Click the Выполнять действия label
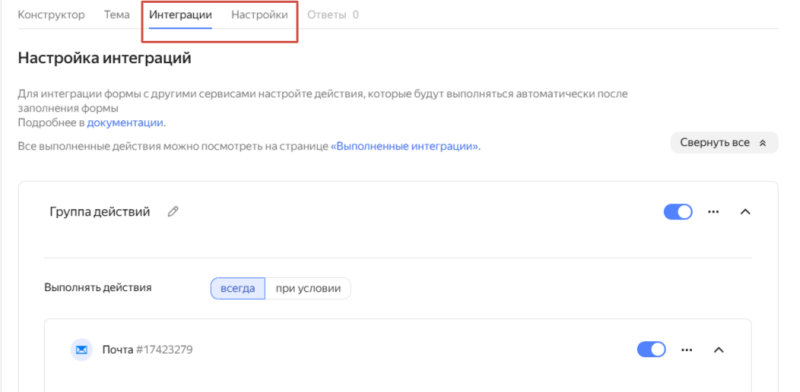Screen dimensions: 800x392 (98, 287)
